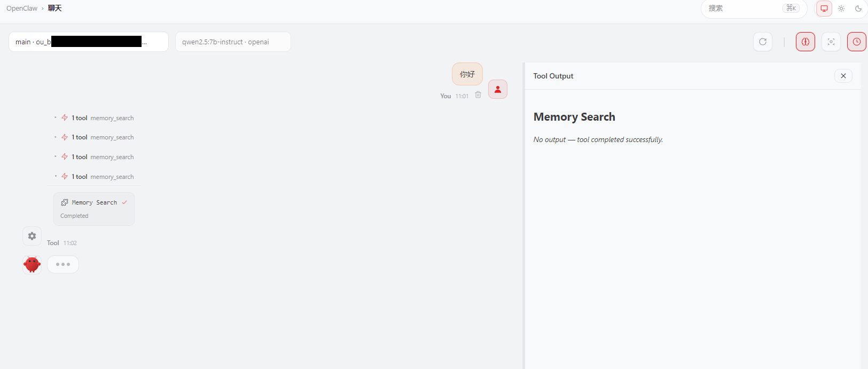Click the "Tool Output" panel title
This screenshot has height=369, width=868.
click(553, 76)
